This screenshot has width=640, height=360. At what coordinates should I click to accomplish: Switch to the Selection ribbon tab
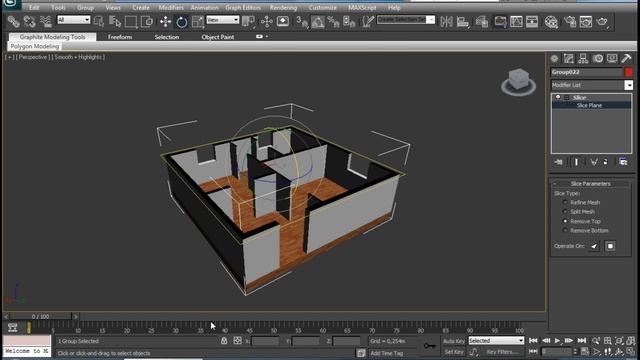pos(167,37)
